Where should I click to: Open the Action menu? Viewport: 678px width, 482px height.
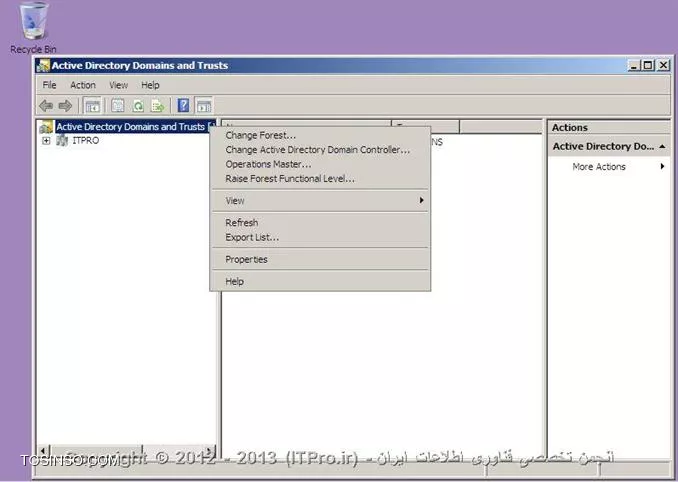[83, 85]
